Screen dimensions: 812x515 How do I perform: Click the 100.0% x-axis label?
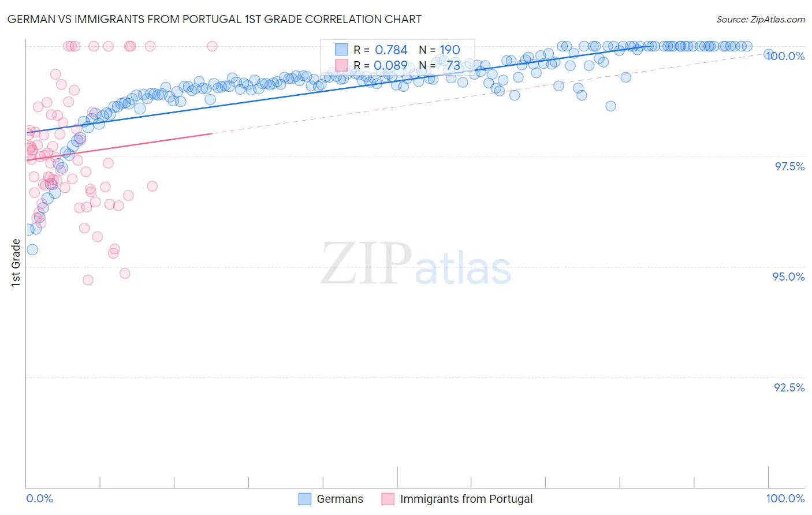(x=785, y=498)
